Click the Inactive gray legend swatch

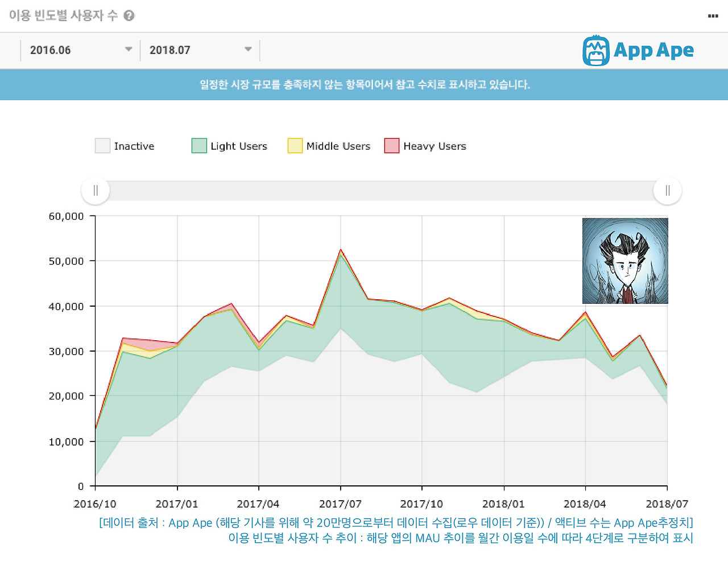click(x=101, y=146)
